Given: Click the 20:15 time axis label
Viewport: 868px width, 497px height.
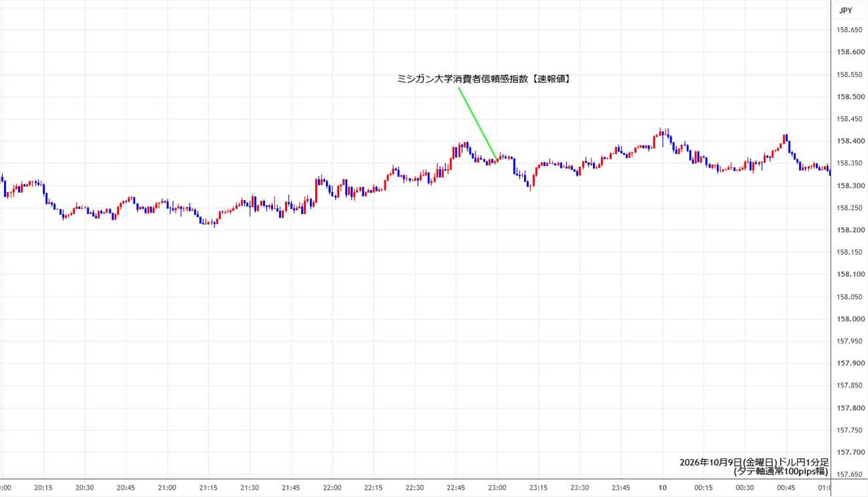Looking at the screenshot, I should (43, 488).
